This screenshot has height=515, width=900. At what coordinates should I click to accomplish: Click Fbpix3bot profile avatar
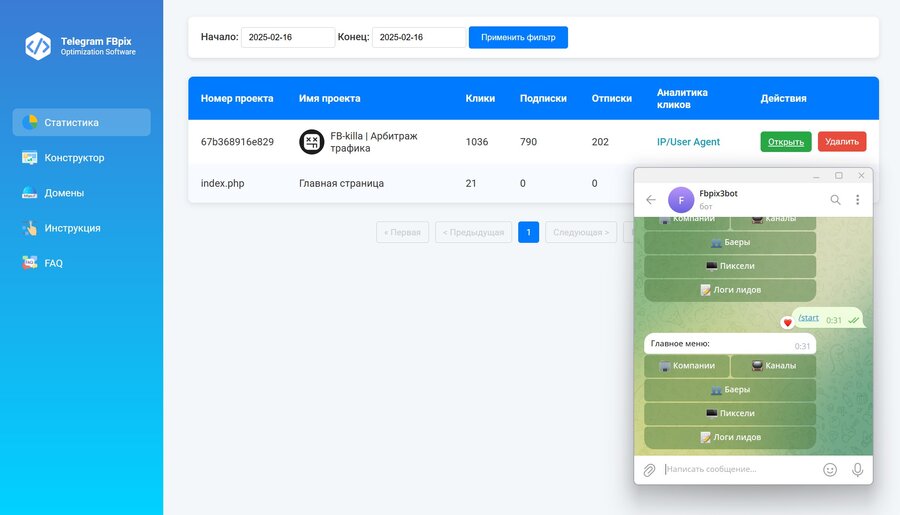(x=681, y=200)
